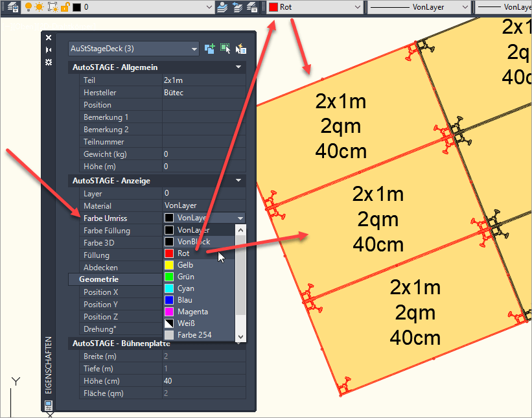This screenshot has width=532, height=418.
Task: Select the Drehung° property row
Action: pyautogui.click(x=121, y=329)
